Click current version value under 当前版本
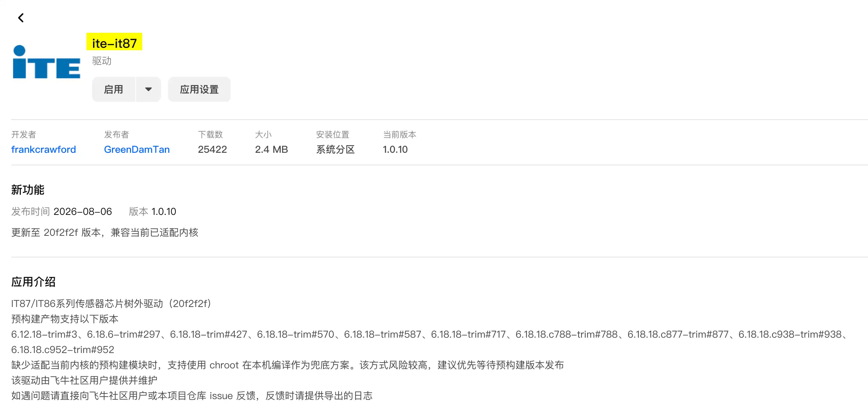The width and height of the screenshot is (868, 420). (395, 150)
